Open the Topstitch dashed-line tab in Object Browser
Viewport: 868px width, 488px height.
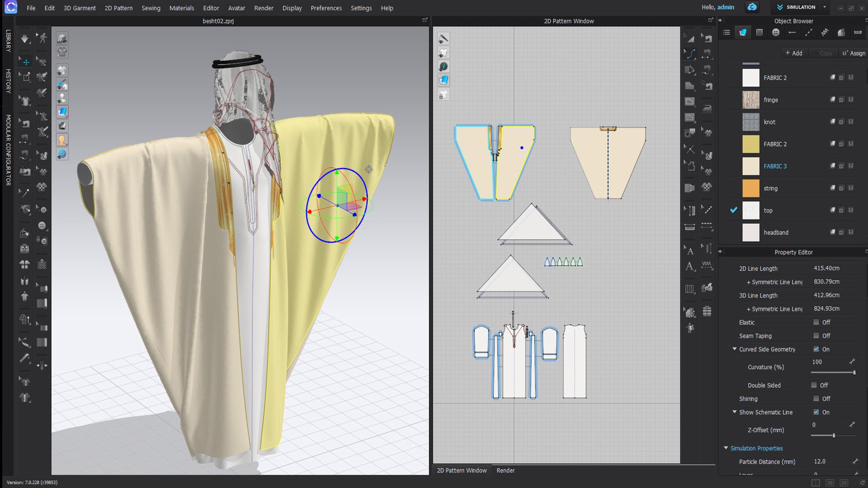pyautogui.click(x=808, y=33)
